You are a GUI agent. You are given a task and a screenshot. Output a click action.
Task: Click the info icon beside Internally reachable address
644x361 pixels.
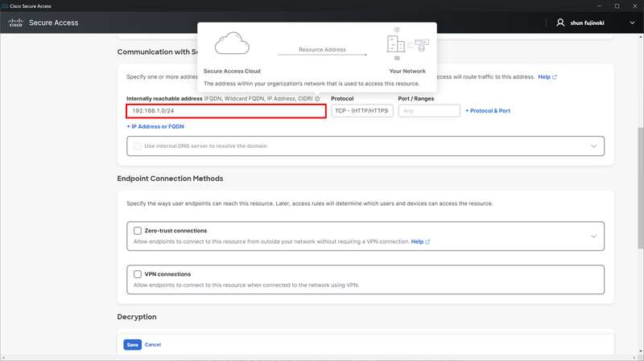[x=317, y=99]
